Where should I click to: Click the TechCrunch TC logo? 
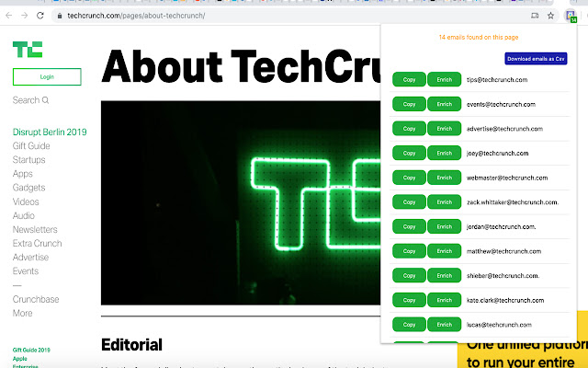(x=28, y=49)
